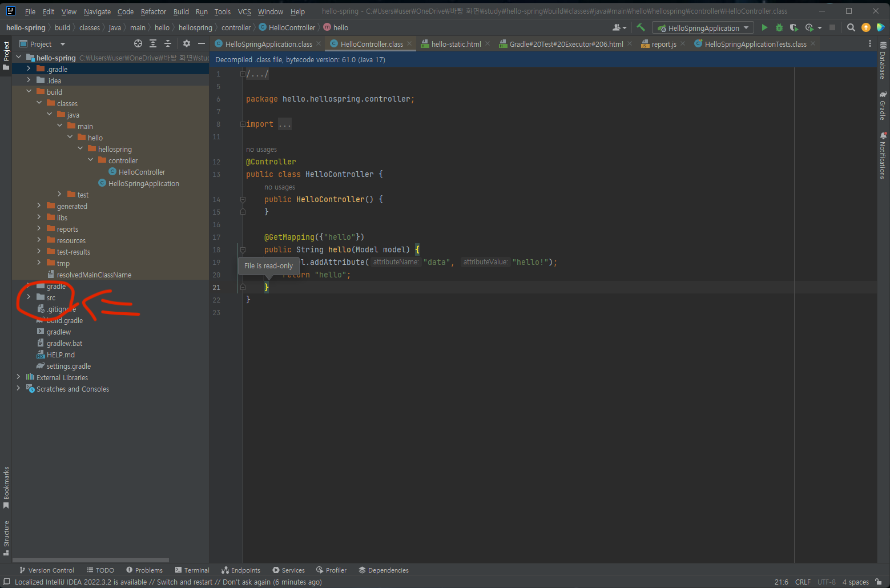Open the JetBrains Toolbox colorful icon

coord(880,27)
